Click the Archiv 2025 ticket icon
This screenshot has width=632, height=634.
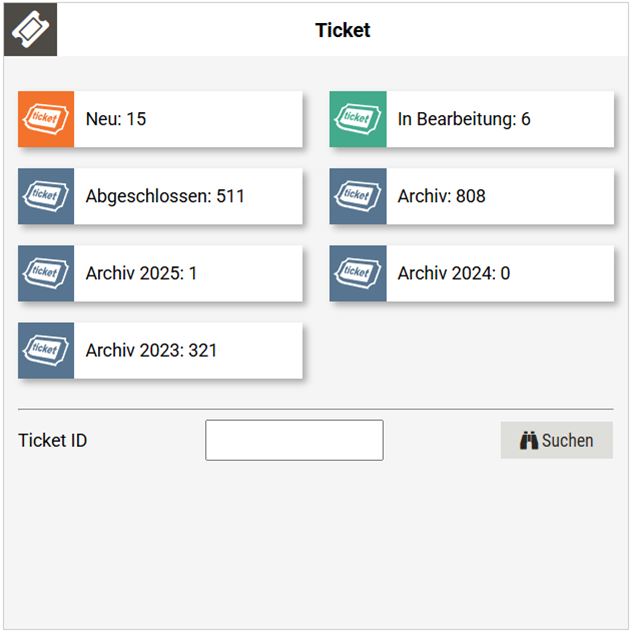point(46,273)
